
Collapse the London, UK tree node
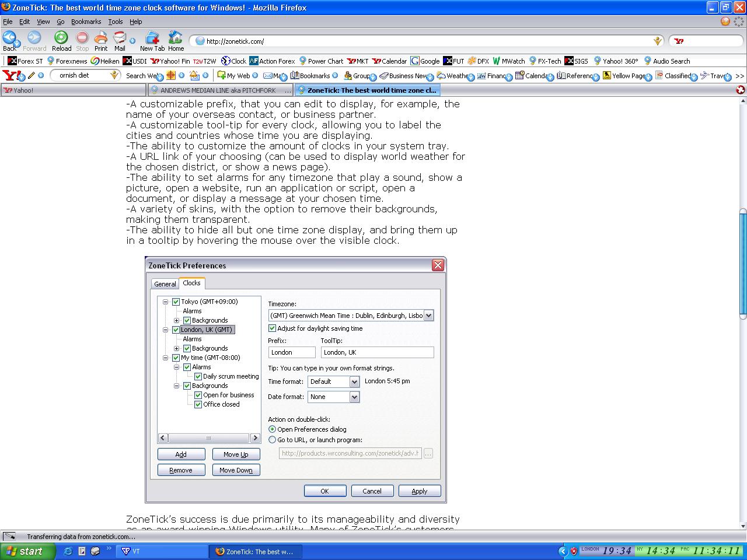point(165,330)
